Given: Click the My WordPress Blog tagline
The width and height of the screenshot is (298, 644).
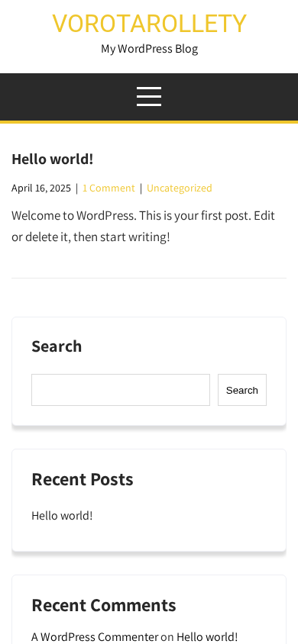Looking at the screenshot, I should point(149,49).
